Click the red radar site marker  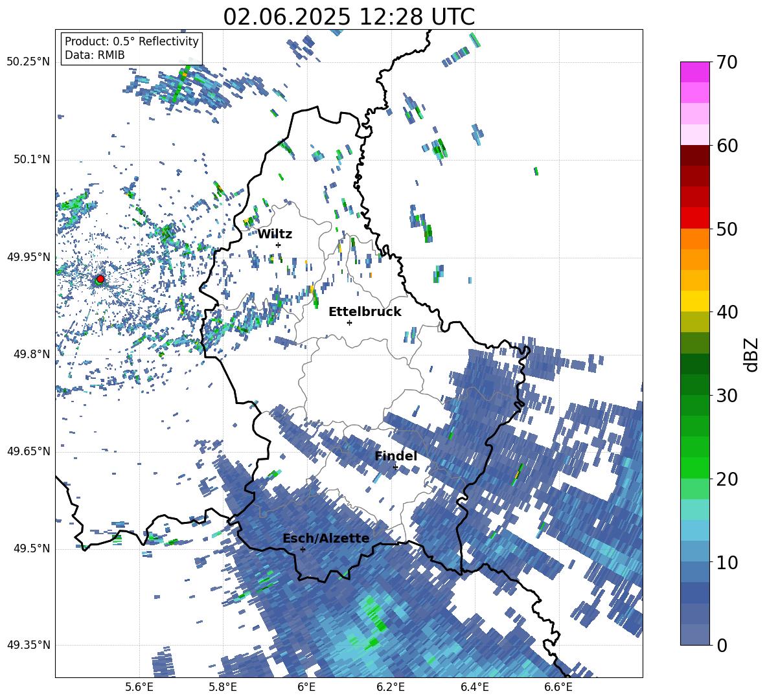tap(100, 279)
